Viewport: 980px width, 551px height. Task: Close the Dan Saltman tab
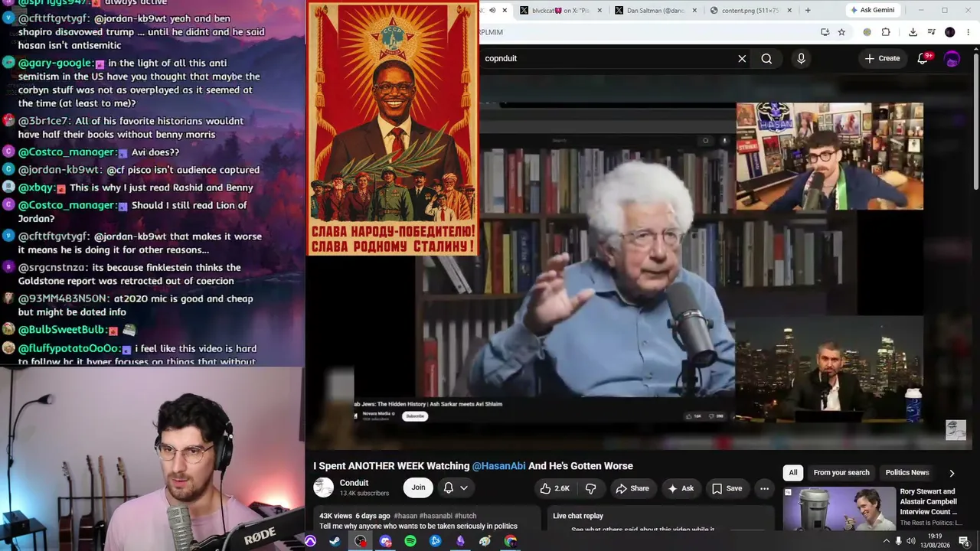[x=694, y=11]
